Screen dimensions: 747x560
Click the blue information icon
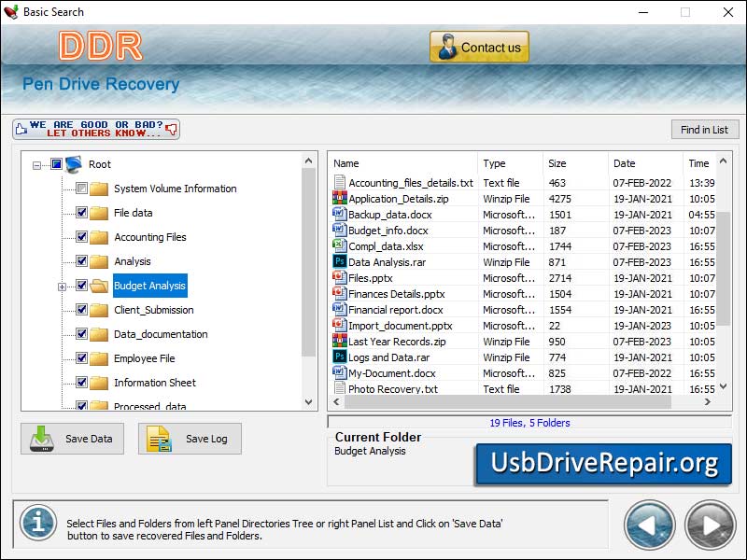pyautogui.click(x=38, y=523)
